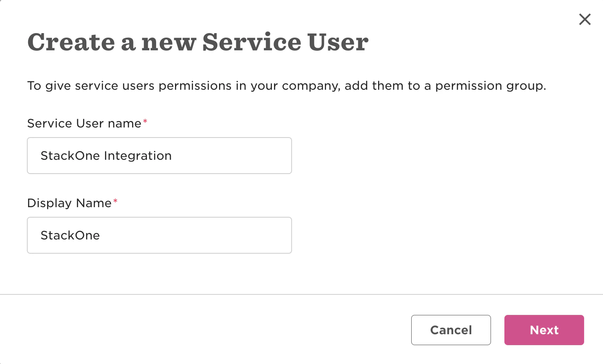The height and width of the screenshot is (364, 603).
Task: Close the Create a new Service User dialog
Action: click(x=585, y=19)
